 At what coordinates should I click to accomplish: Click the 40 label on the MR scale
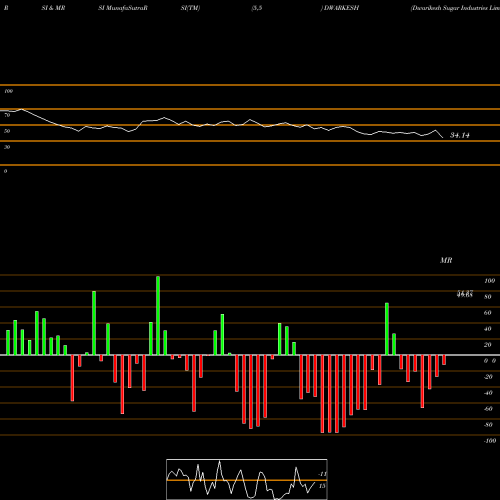click(x=487, y=329)
